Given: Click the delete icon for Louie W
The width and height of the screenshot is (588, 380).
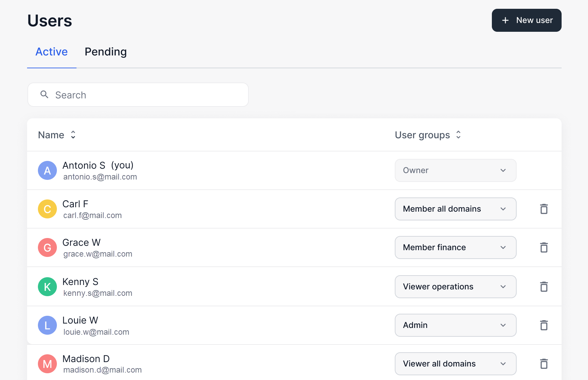Looking at the screenshot, I should tap(544, 325).
